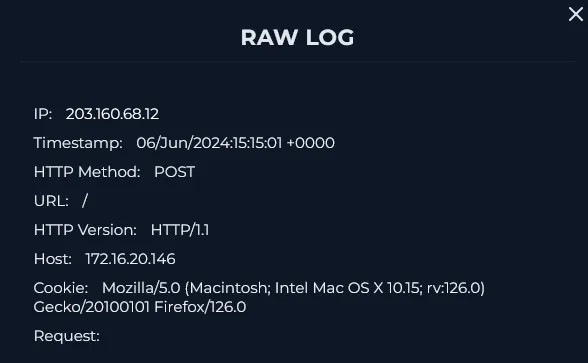The image size is (588, 363).
Task: Select the slash URL value
Action: (85, 201)
